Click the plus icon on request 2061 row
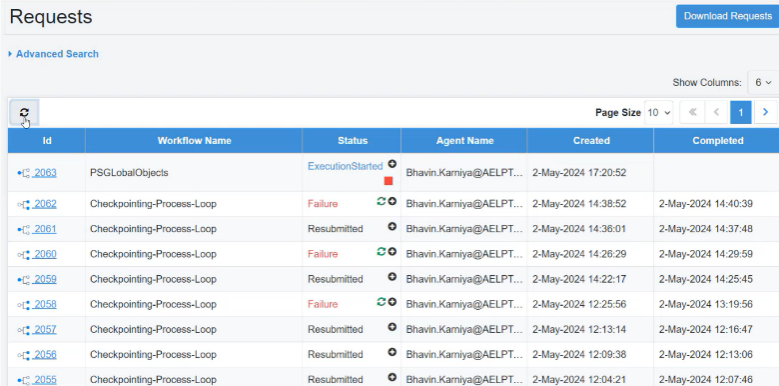 click(x=392, y=226)
